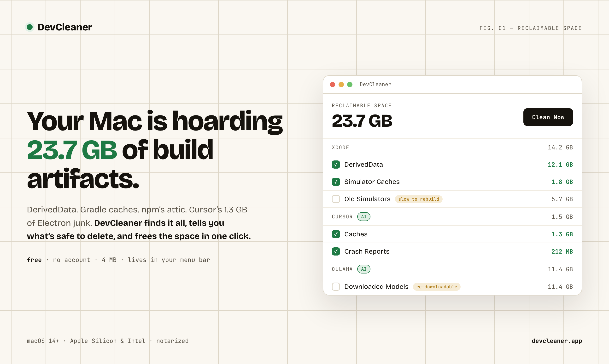
Task: Click the AI badge next to Ollama
Action: (364, 269)
